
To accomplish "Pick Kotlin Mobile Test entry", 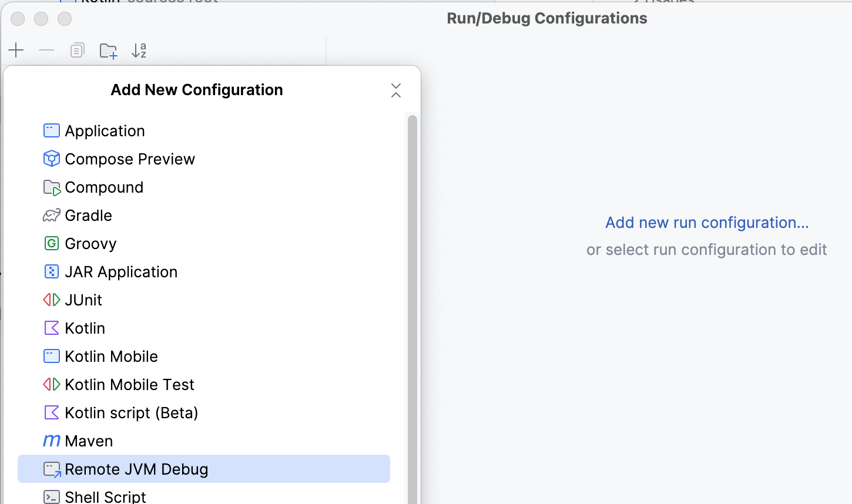I will (x=204, y=384).
